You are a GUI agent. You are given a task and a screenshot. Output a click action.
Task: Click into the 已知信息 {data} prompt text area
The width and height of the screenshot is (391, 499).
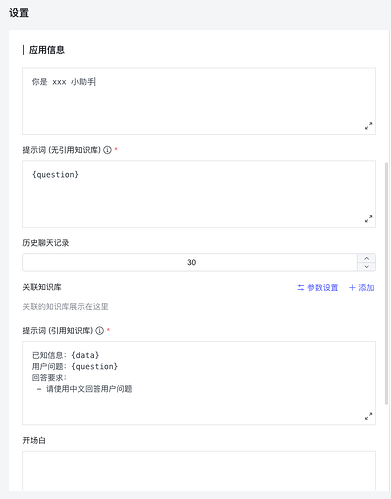199,383
